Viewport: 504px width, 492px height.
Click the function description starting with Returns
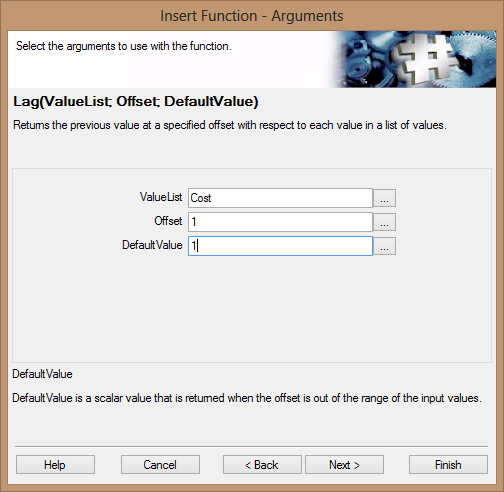pos(230,125)
